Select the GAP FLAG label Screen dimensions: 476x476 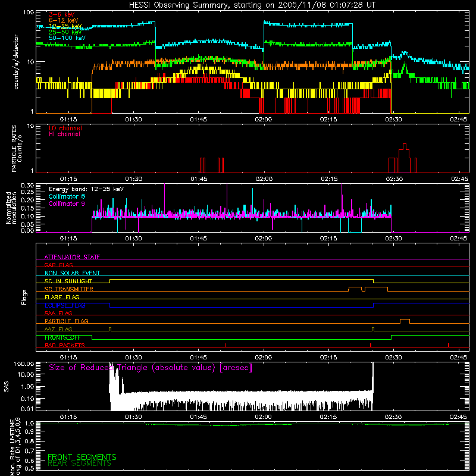tap(58, 265)
